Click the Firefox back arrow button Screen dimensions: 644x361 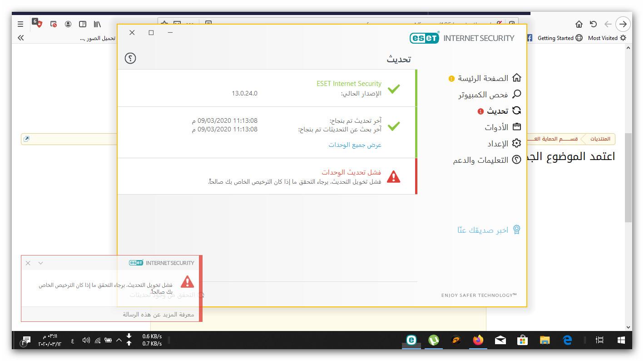(x=608, y=24)
